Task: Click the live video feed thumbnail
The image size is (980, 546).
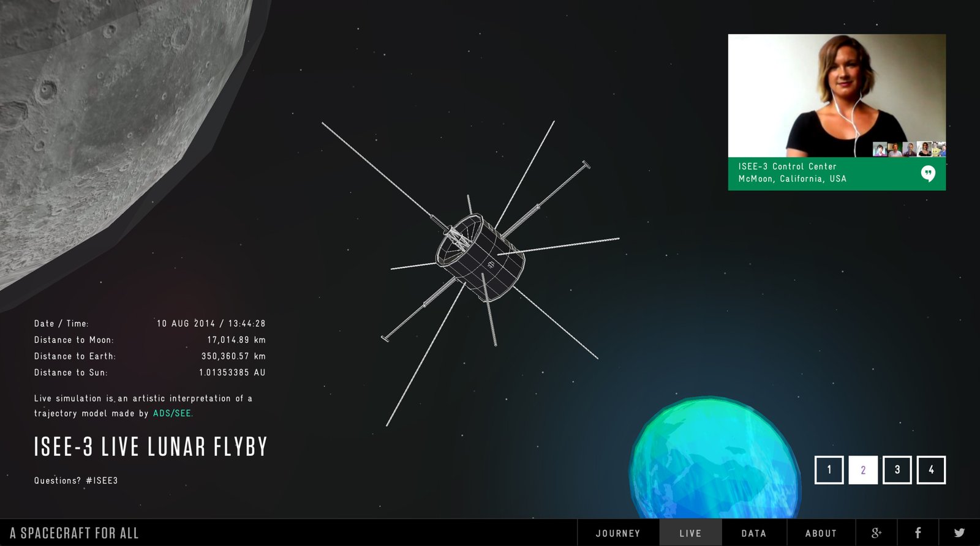Action: (x=837, y=95)
